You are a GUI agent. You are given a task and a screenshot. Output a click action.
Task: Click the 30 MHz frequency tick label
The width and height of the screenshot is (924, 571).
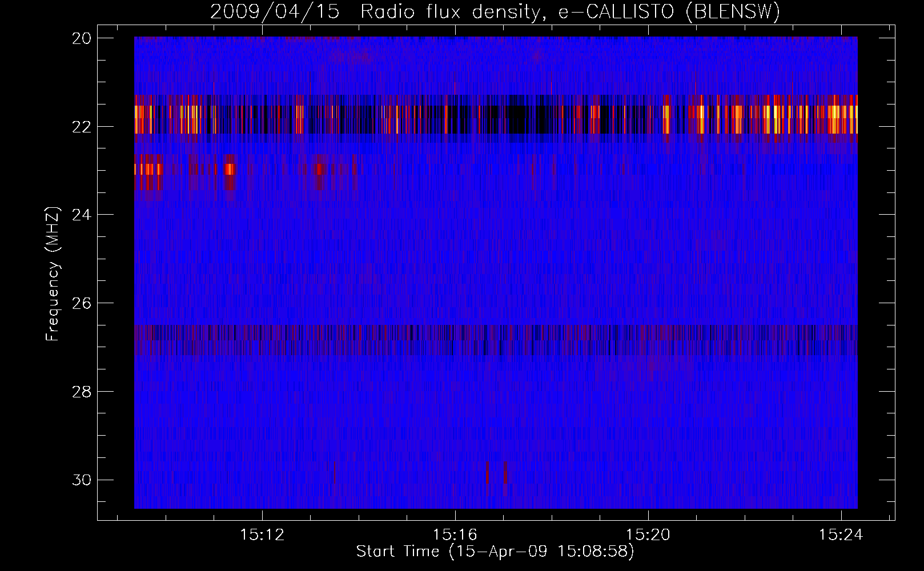82,480
